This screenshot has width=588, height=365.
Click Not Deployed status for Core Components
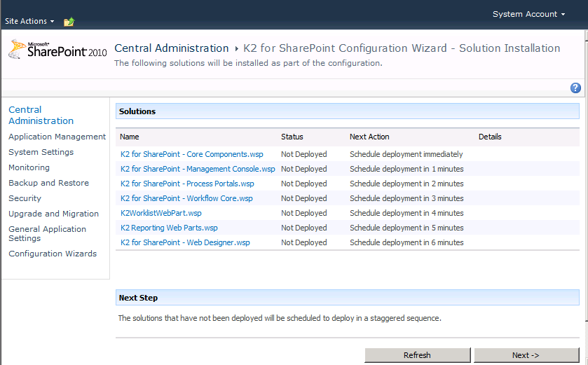[x=303, y=154]
